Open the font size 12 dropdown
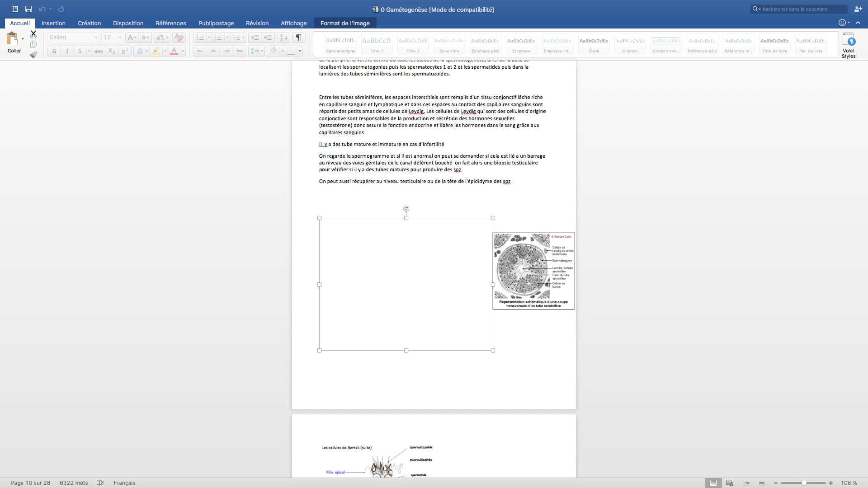868x488 pixels. click(120, 38)
